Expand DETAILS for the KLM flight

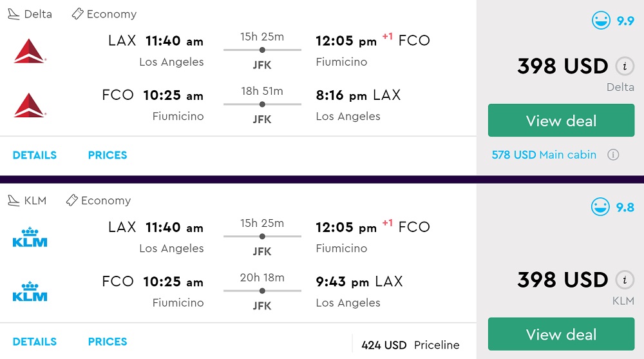pos(35,342)
